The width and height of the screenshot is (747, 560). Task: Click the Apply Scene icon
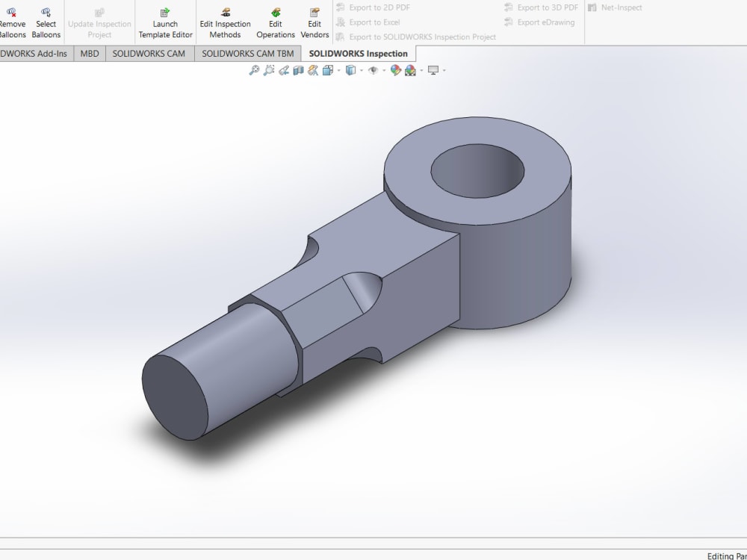click(x=410, y=69)
